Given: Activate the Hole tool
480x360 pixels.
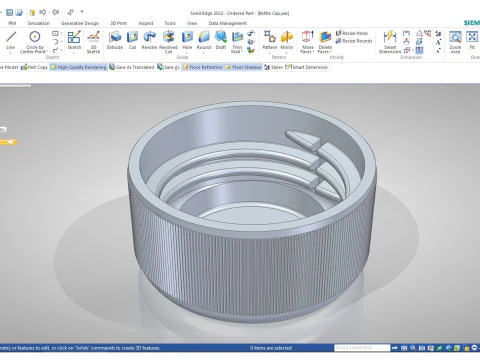Looking at the screenshot, I should (187, 40).
